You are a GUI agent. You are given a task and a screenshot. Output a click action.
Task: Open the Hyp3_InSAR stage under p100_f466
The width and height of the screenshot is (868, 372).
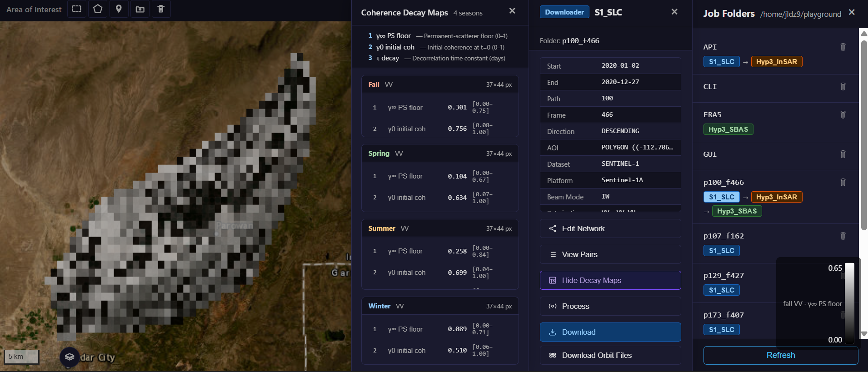tap(776, 197)
